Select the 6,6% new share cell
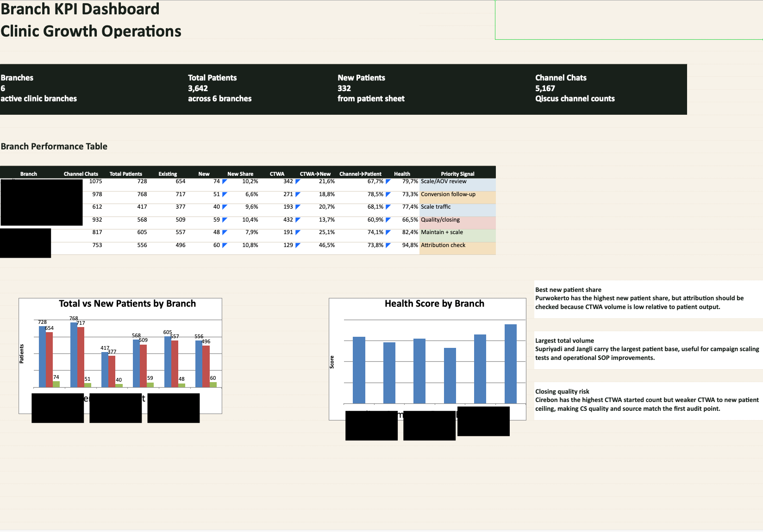The height and width of the screenshot is (532, 763). coord(252,194)
